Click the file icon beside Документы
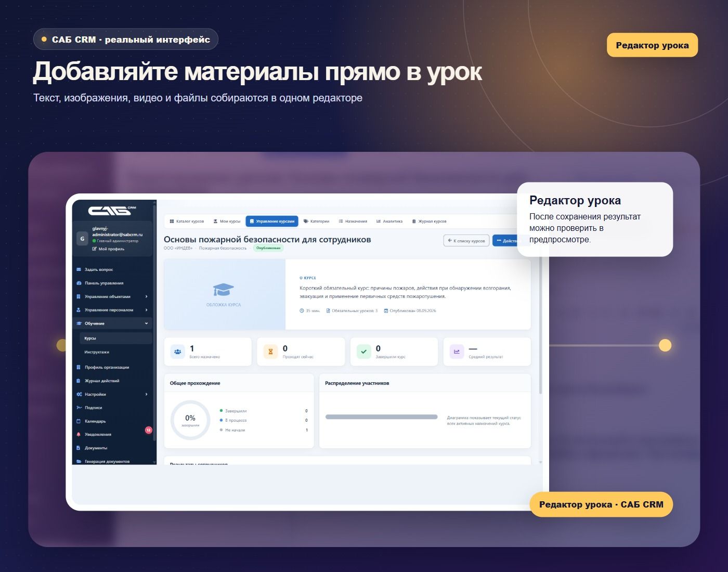728x572 pixels. [79, 448]
